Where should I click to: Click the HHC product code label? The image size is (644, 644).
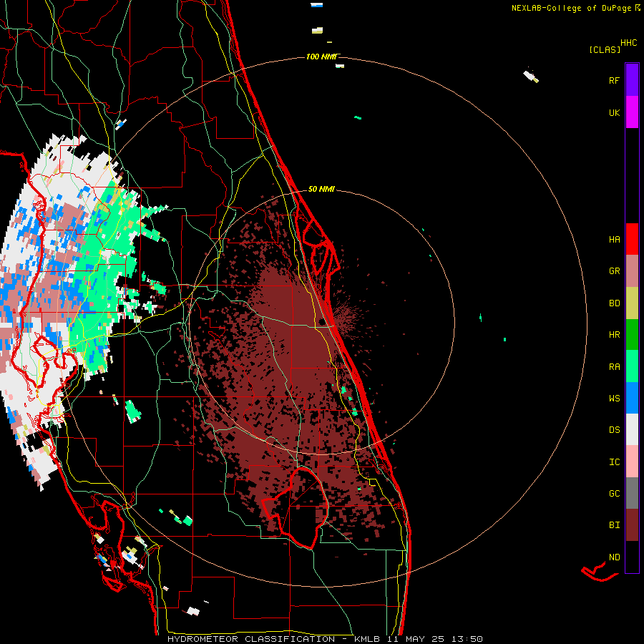pos(628,43)
